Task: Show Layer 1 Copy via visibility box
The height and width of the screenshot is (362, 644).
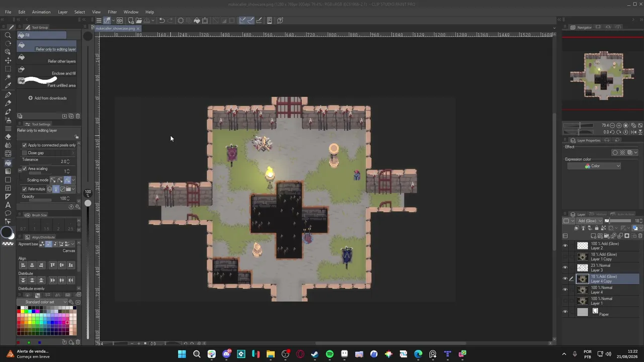Action: pos(565,257)
